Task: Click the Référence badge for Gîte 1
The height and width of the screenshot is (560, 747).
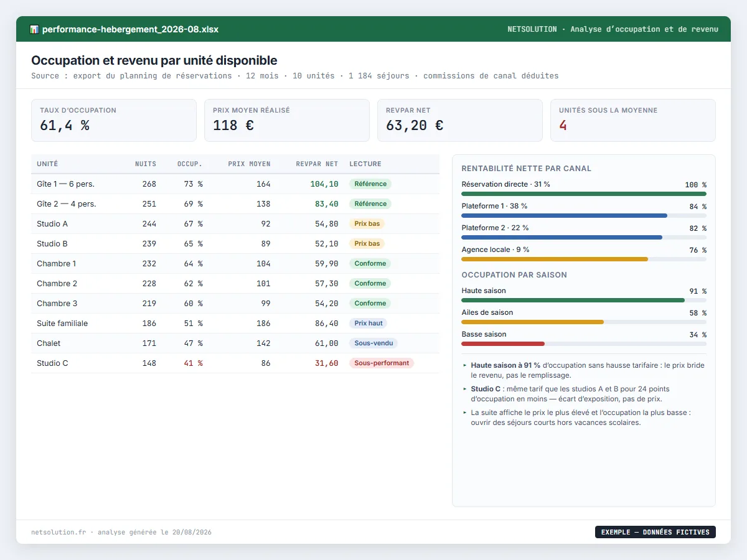Action: (370, 184)
